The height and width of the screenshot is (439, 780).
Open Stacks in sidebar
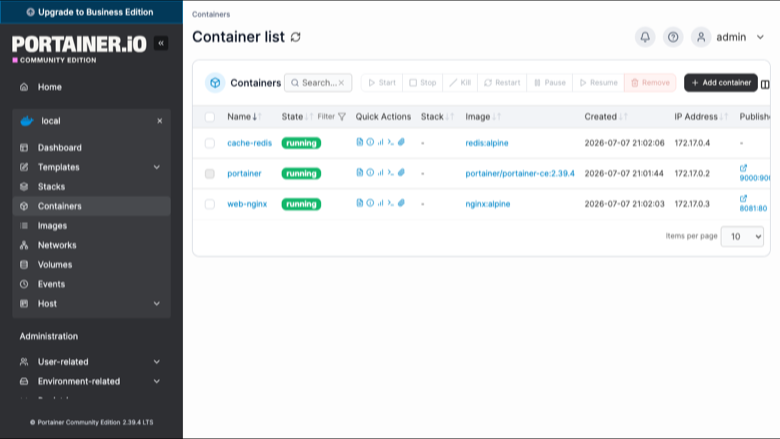(92, 187)
